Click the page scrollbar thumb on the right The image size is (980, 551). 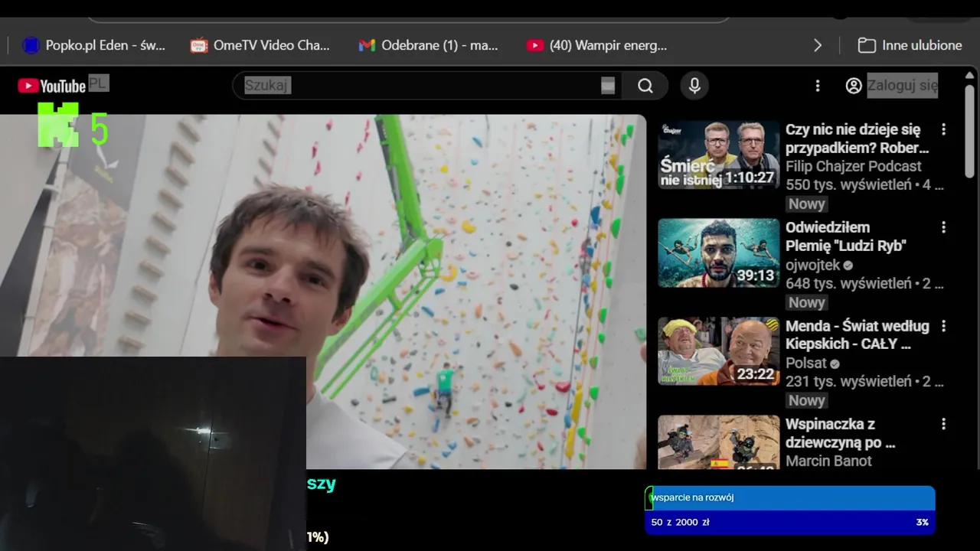(970, 132)
